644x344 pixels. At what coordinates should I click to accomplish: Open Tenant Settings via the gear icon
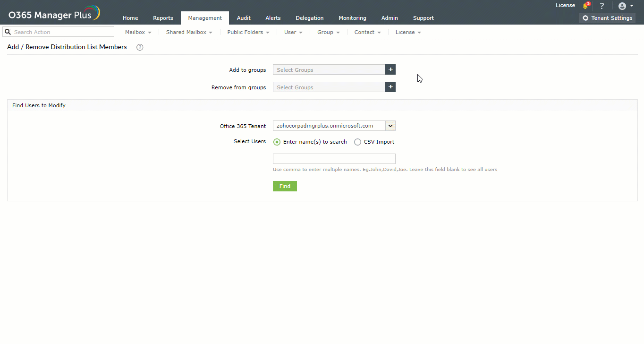click(585, 18)
